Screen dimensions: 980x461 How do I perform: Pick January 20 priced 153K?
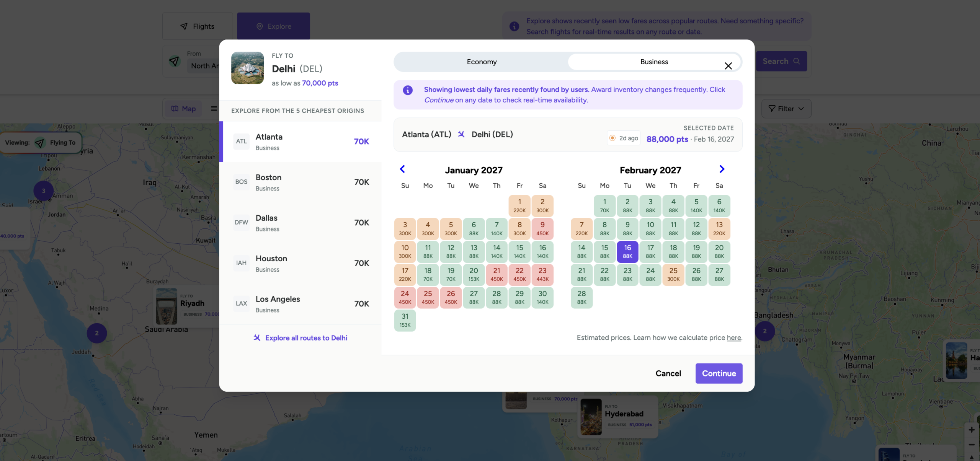[474, 275]
